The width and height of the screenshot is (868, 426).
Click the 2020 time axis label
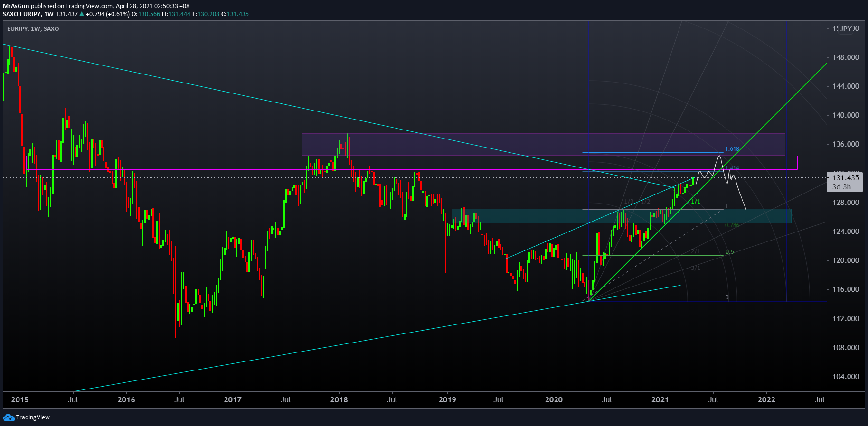[554, 400]
